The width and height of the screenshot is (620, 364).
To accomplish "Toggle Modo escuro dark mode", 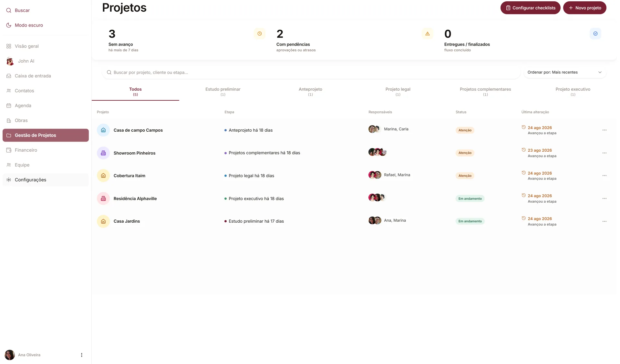I will (25, 25).
